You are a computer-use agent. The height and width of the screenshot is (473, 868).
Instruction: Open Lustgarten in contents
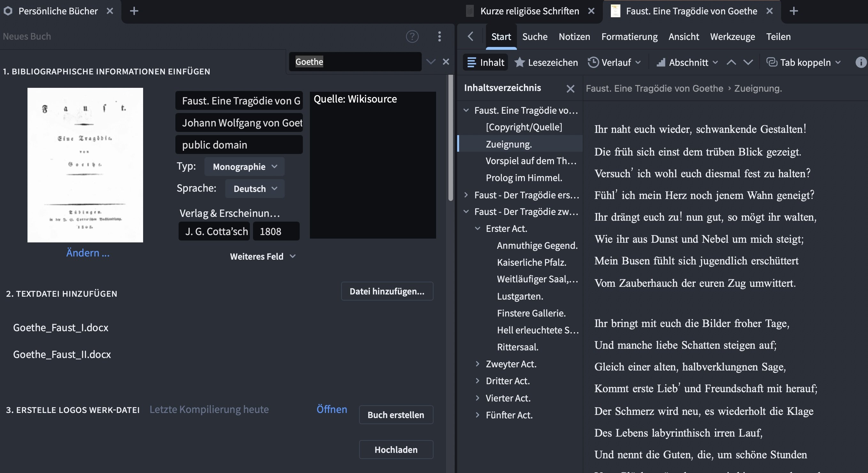[x=520, y=296]
